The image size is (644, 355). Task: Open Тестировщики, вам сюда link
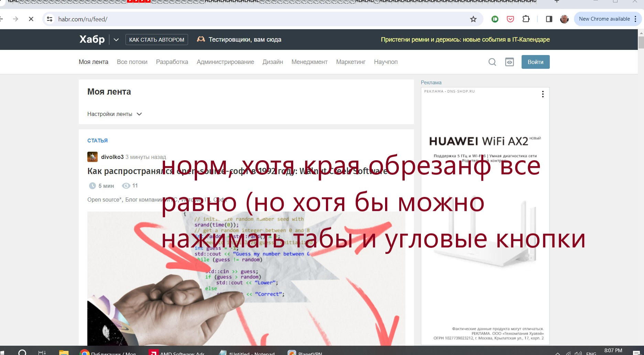coord(239,40)
